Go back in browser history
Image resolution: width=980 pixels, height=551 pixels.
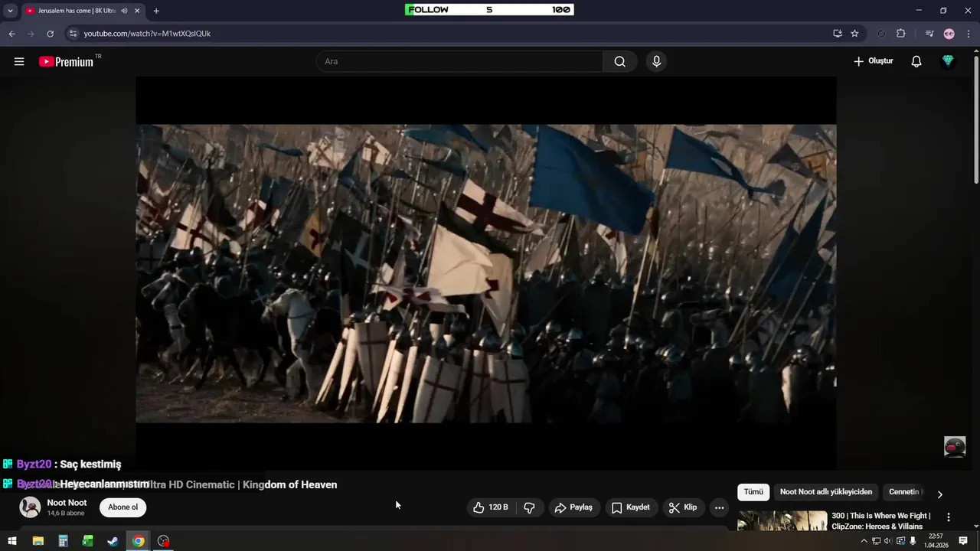11,34
